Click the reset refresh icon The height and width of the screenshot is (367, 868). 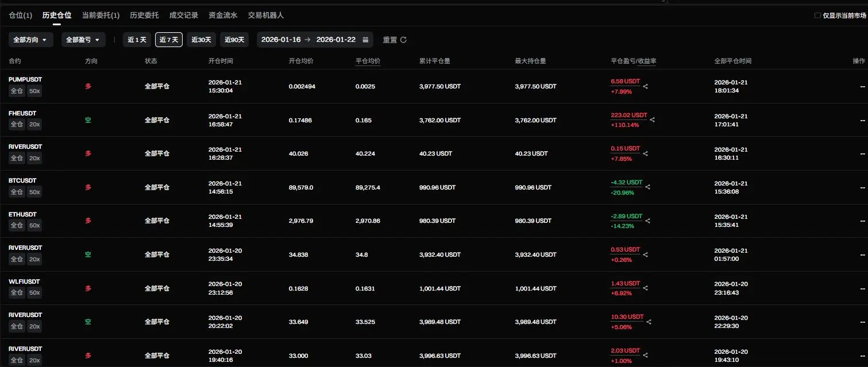coord(403,40)
